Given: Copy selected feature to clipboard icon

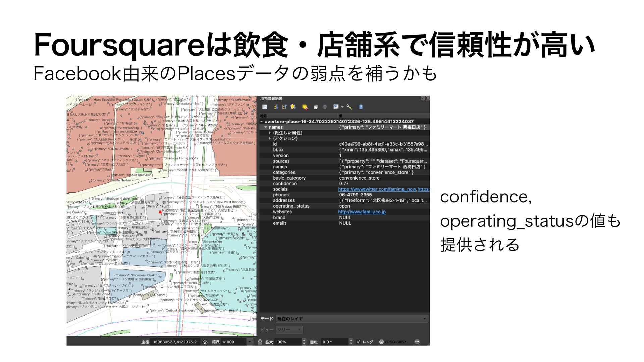Looking at the screenshot, I should click(316, 107).
